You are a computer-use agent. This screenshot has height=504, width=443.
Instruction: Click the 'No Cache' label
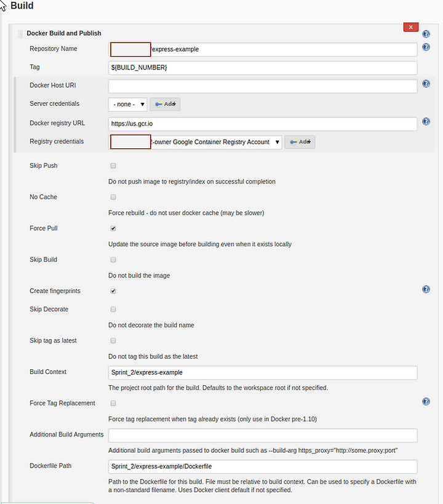click(43, 197)
